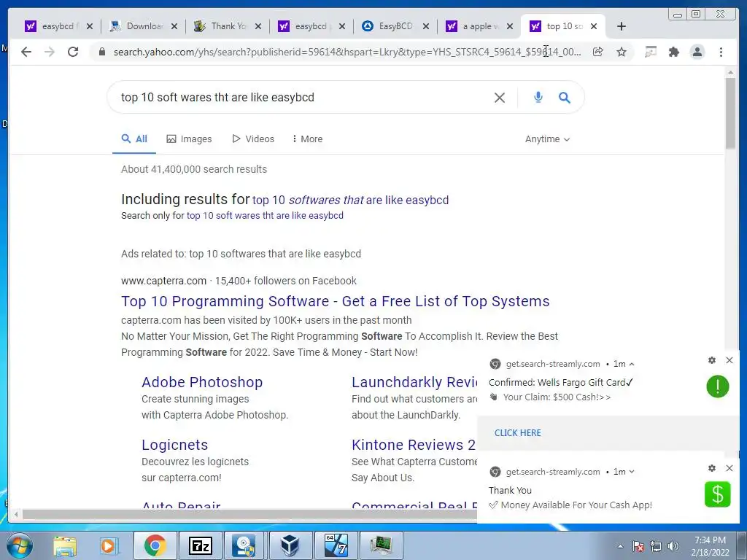Viewport: 747px width, 560px height.
Task: Open the Windows Start menu
Action: [19, 545]
